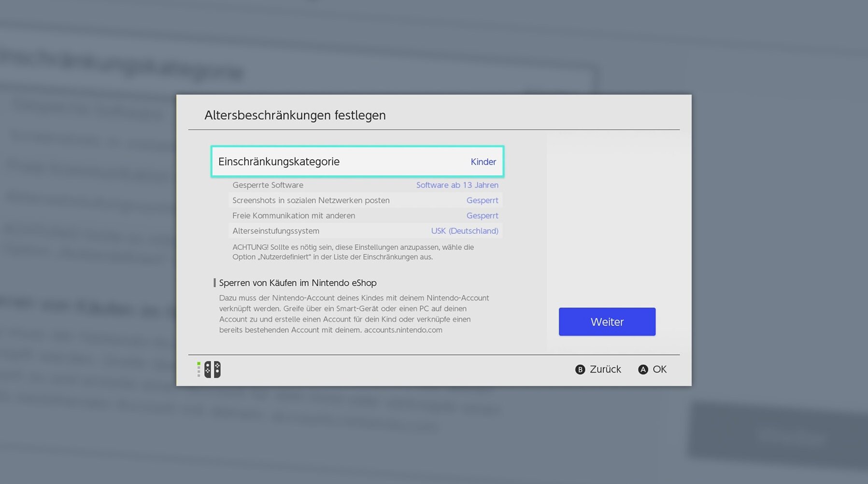Continue with the blue Weiter button
Viewport: 868px width, 484px height.
coord(607,322)
